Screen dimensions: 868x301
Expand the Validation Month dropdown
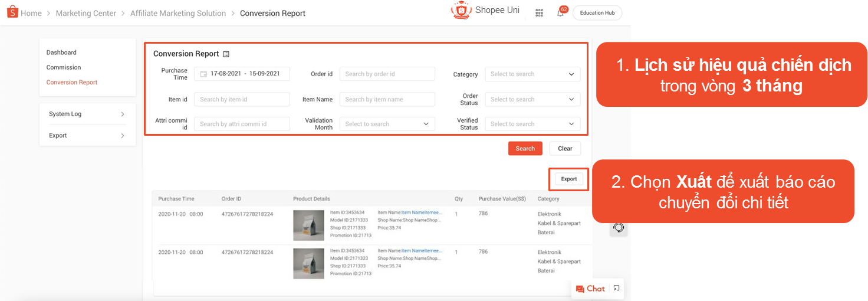(x=387, y=124)
